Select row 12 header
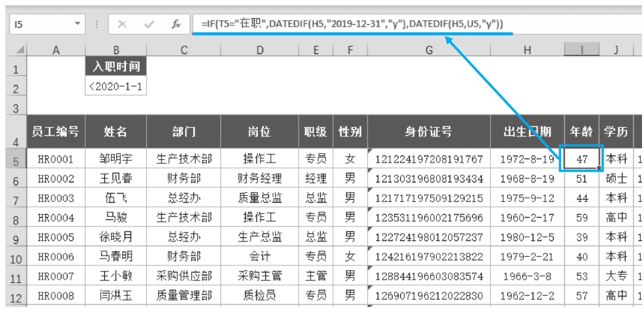Image resolution: width=644 pixels, height=309 pixels. 16,296
